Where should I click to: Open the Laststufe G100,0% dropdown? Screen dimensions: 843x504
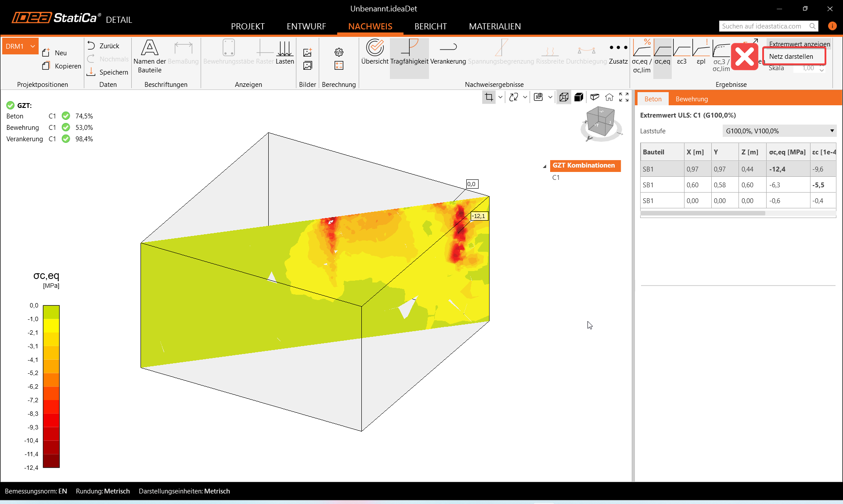pyautogui.click(x=779, y=131)
